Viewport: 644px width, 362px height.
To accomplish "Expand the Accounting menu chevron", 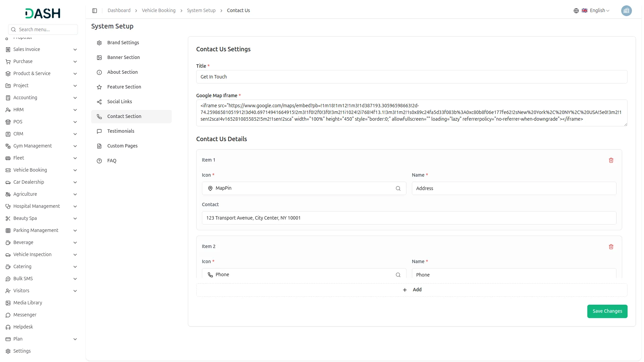I will click(x=75, y=98).
